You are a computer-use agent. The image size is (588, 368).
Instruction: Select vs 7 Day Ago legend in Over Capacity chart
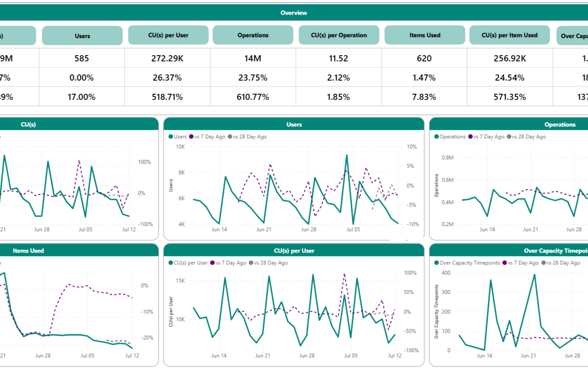[x=520, y=263]
